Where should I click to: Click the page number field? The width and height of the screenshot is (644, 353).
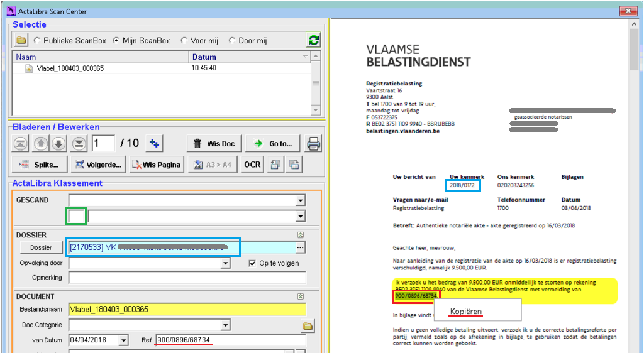103,143
